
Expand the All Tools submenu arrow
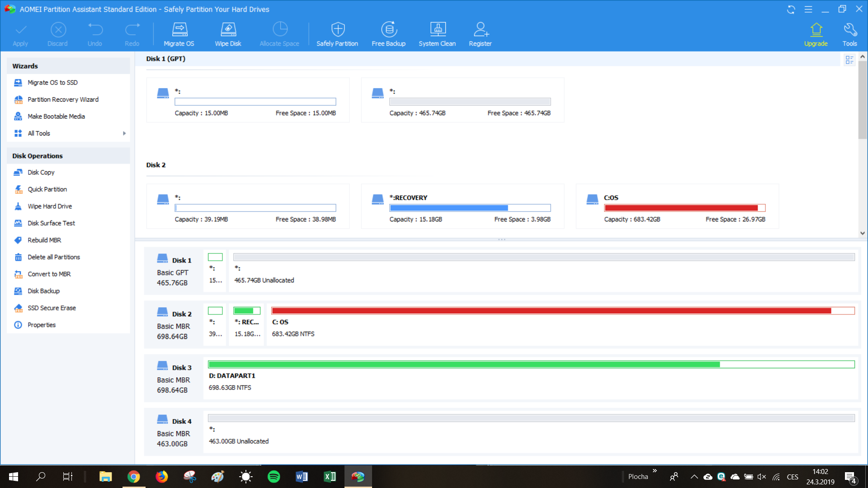(x=124, y=133)
